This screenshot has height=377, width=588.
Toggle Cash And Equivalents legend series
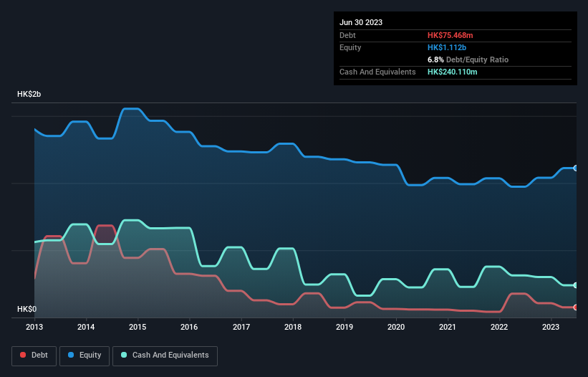(x=165, y=355)
